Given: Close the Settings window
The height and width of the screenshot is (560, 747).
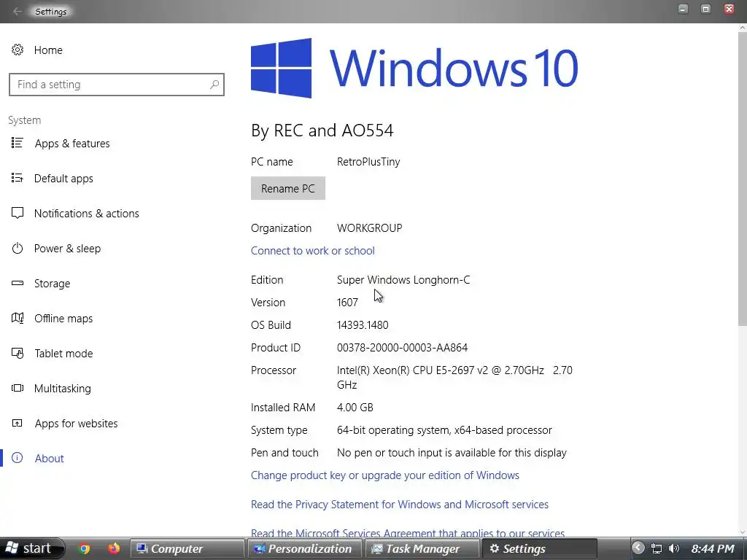Looking at the screenshot, I should click(729, 9).
